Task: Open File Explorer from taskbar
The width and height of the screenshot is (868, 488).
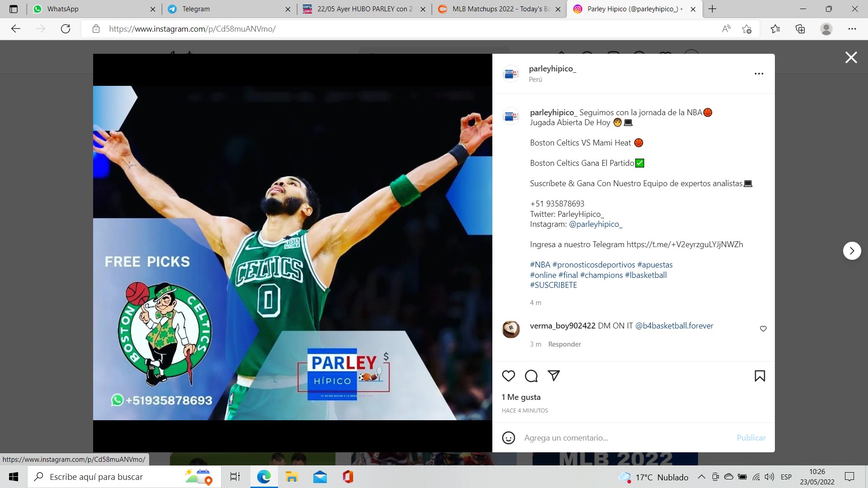Action: click(x=292, y=477)
